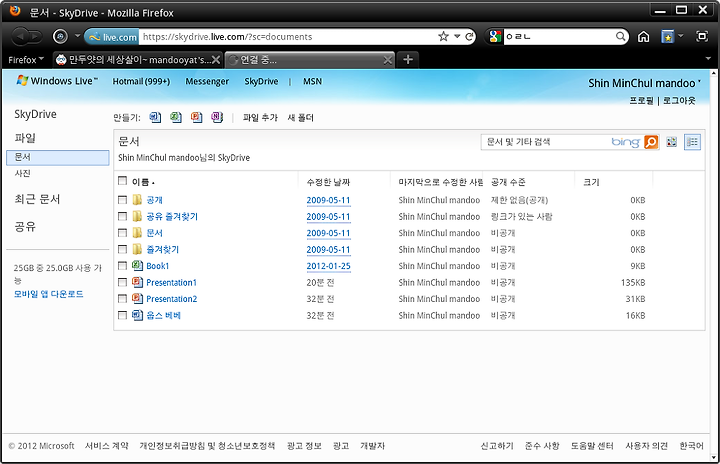Check the box for 옵스 버버
Screen dimensions: 720x464
point(122,316)
